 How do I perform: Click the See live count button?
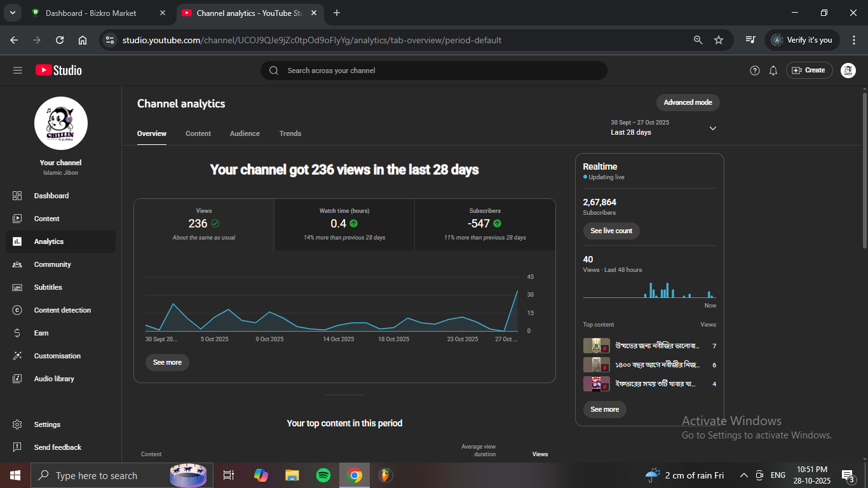pos(611,231)
